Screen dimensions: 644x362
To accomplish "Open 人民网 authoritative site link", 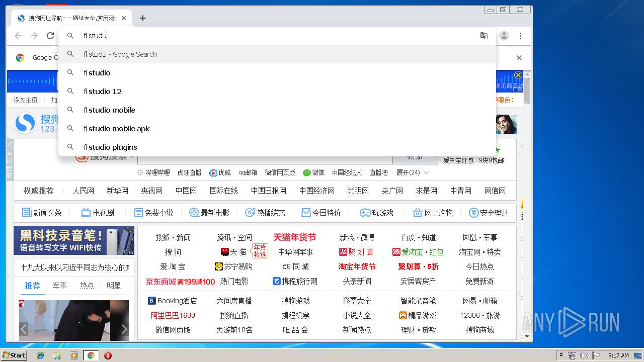I will (83, 191).
